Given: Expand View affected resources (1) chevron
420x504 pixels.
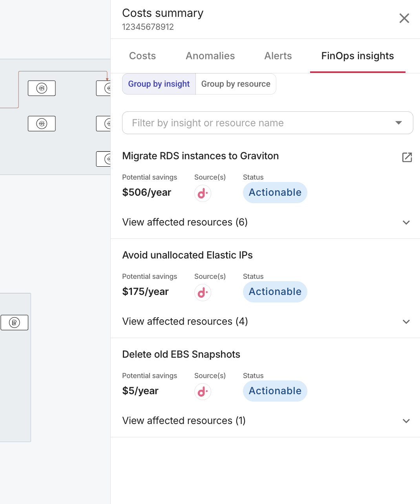Looking at the screenshot, I should click(406, 421).
